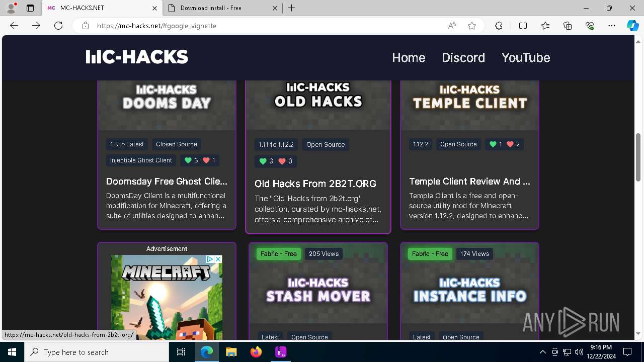Switch to the Download install - Free tab

tap(222, 8)
